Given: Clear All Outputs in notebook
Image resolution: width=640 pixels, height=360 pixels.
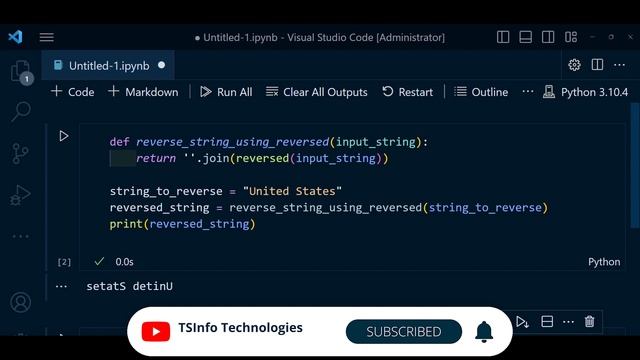Looking at the screenshot, I should click(x=317, y=92).
